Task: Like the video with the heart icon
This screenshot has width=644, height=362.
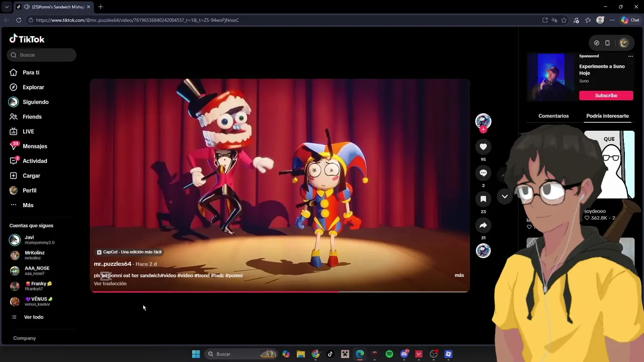Action: click(483, 146)
